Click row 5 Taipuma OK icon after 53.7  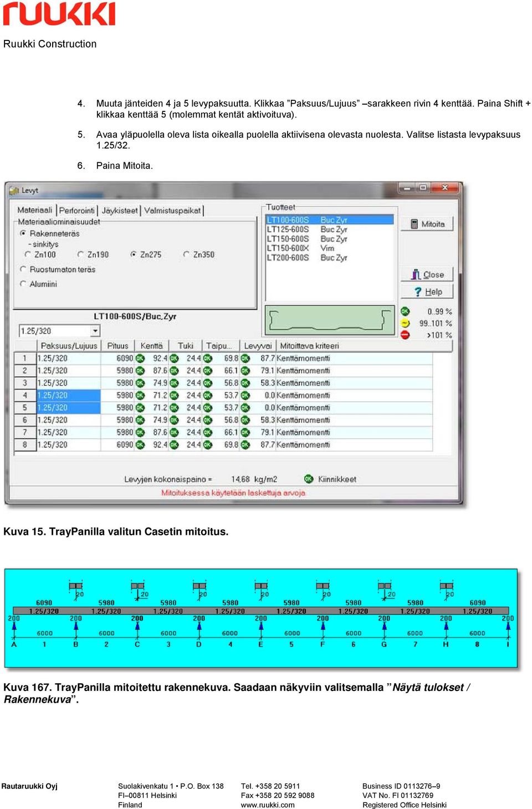pyautogui.click(x=245, y=408)
